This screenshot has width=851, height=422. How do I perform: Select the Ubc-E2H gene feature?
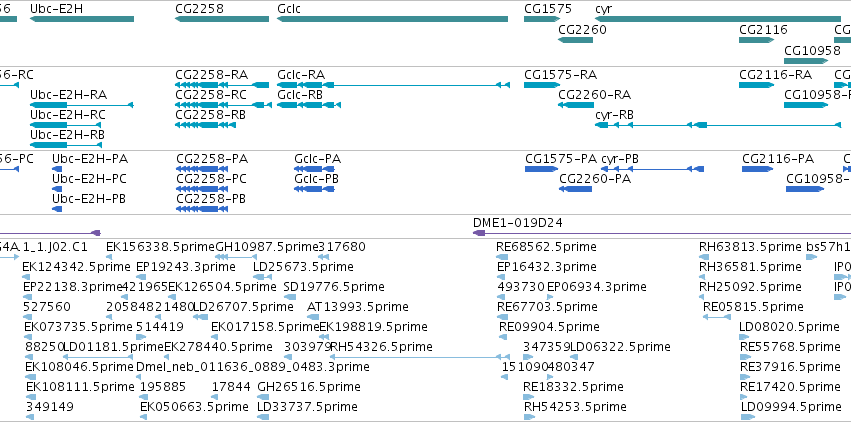81,19
